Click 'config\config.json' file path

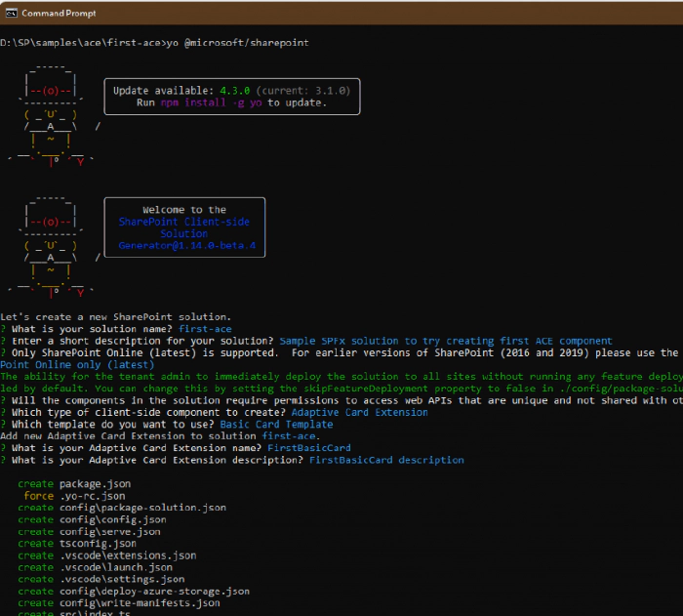pyautogui.click(x=113, y=519)
